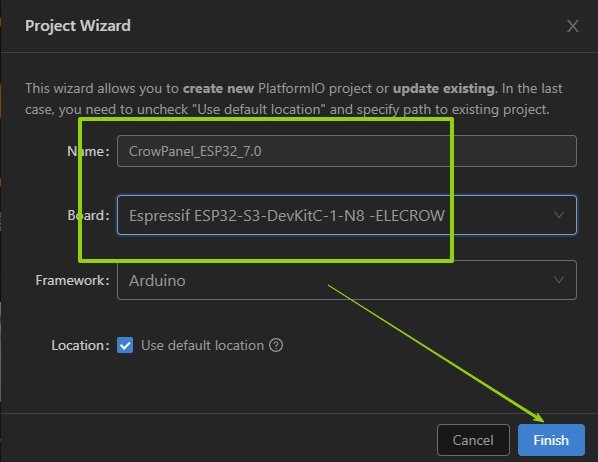Viewport: 598px width, 462px height.
Task: Open the Board dropdown
Action: click(x=347, y=215)
